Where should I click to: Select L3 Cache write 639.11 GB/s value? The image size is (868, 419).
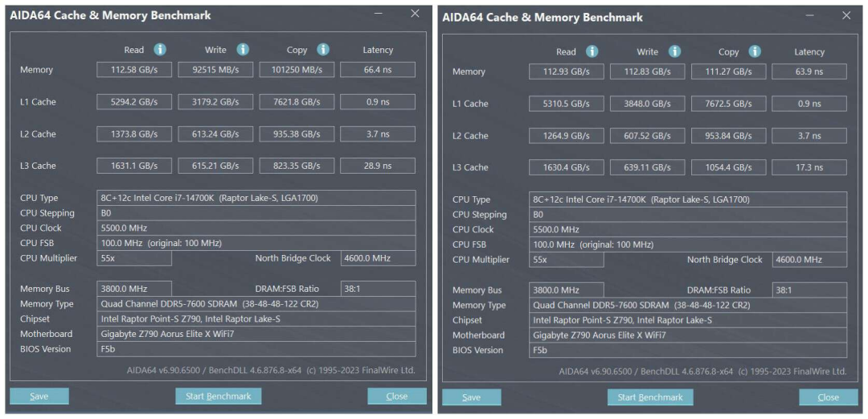pyautogui.click(x=648, y=167)
